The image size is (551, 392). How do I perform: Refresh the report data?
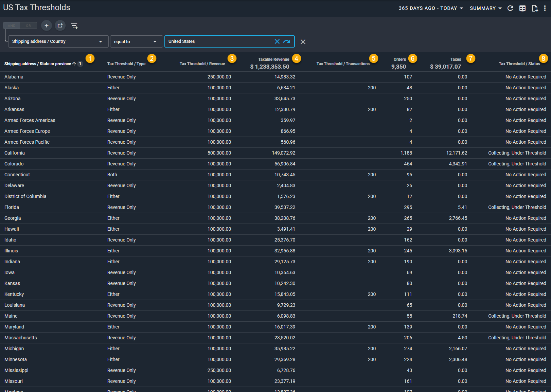(510, 8)
